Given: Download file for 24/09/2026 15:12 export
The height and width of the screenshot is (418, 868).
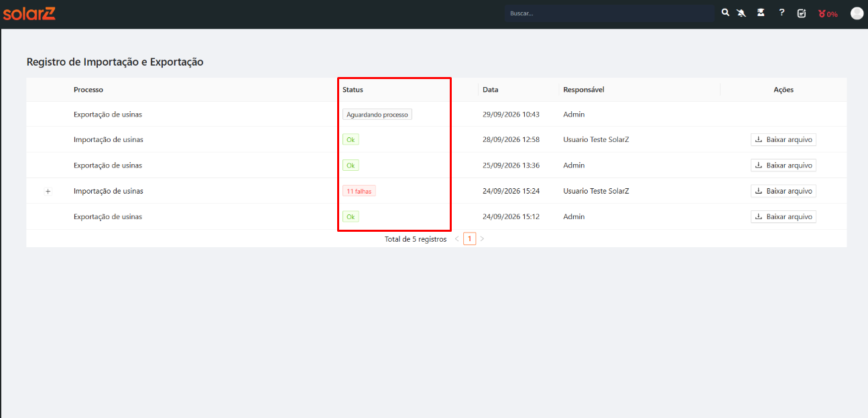Looking at the screenshot, I should [784, 216].
